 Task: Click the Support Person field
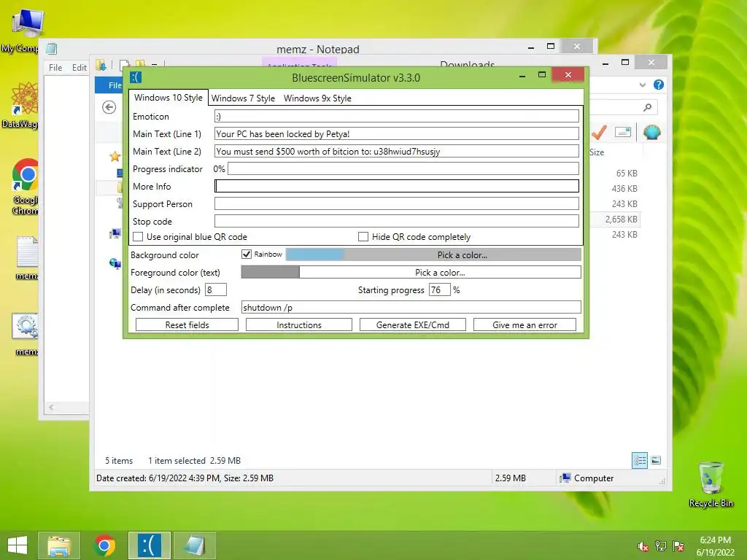click(x=396, y=204)
